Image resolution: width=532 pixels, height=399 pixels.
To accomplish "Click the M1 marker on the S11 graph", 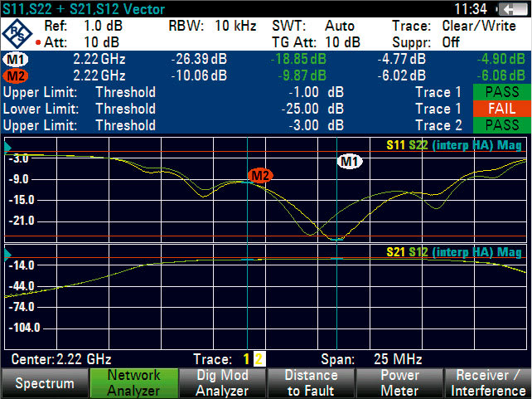I will tap(350, 161).
